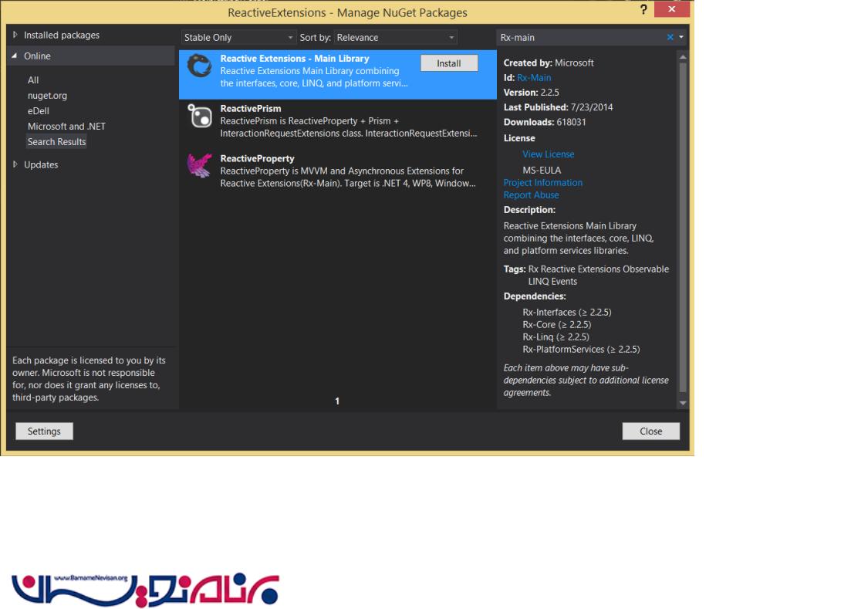Close the Manage NuGet Packages dialog window
Viewport: 868px width, 609px height.
[x=671, y=9]
